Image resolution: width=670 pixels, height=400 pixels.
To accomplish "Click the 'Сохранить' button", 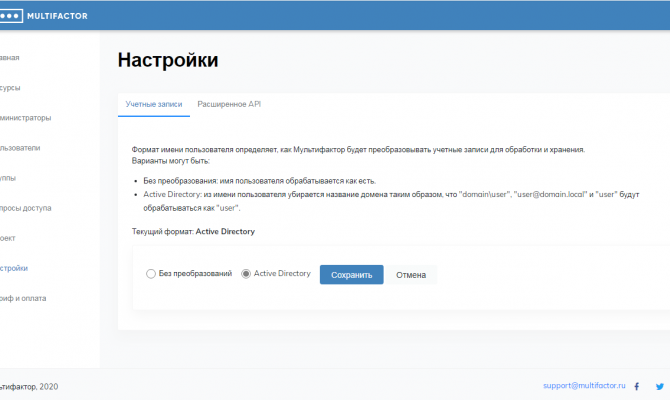I will point(351,275).
